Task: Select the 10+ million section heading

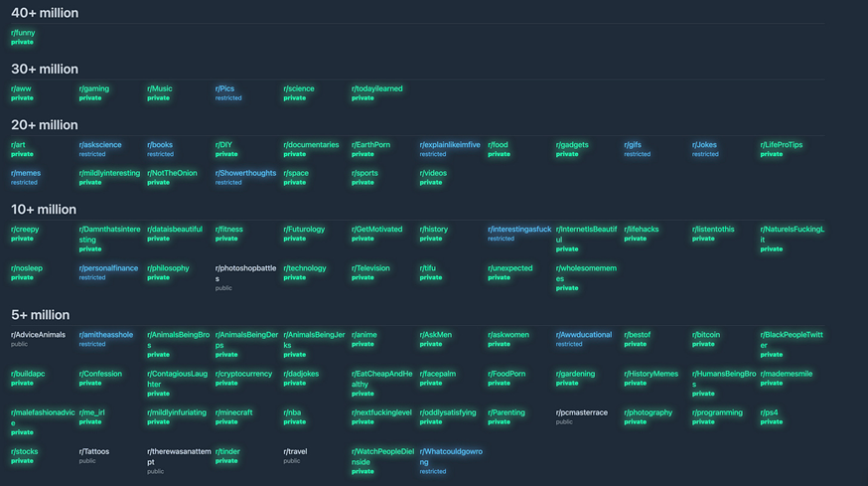Action: point(44,210)
